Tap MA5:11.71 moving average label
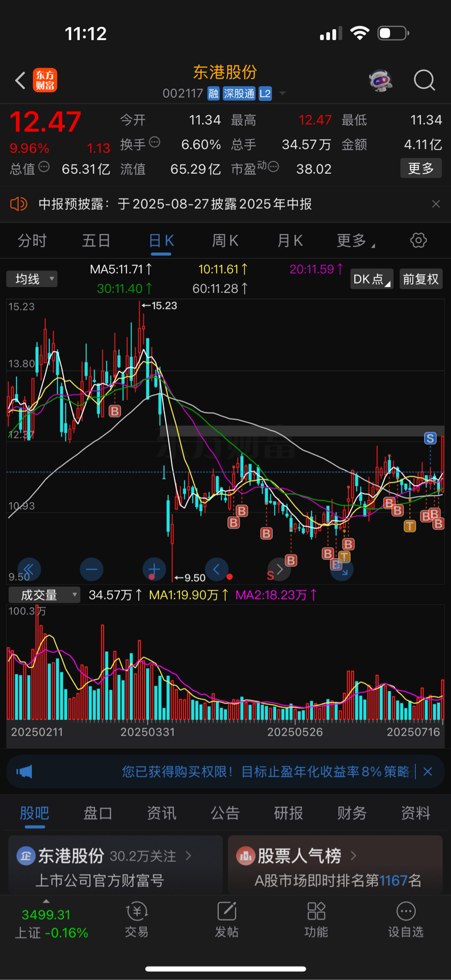 tap(121, 270)
